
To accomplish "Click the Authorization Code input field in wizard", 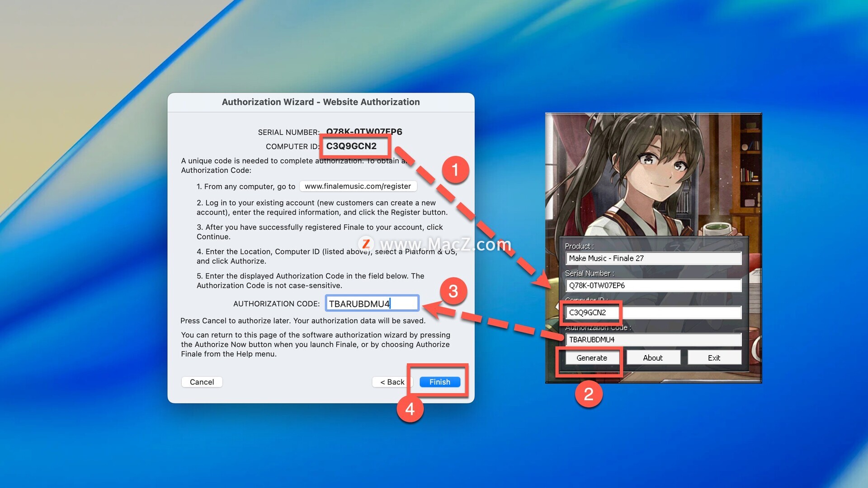I will (x=372, y=303).
